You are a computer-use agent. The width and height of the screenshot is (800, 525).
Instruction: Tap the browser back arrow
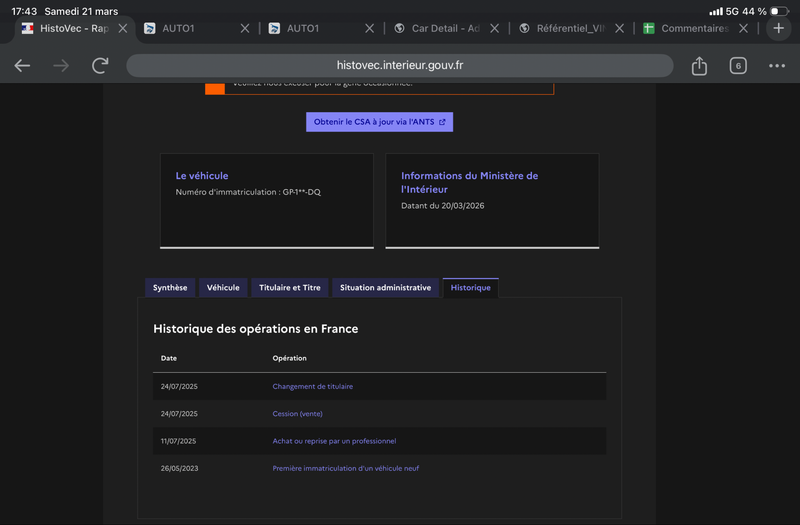[22, 66]
